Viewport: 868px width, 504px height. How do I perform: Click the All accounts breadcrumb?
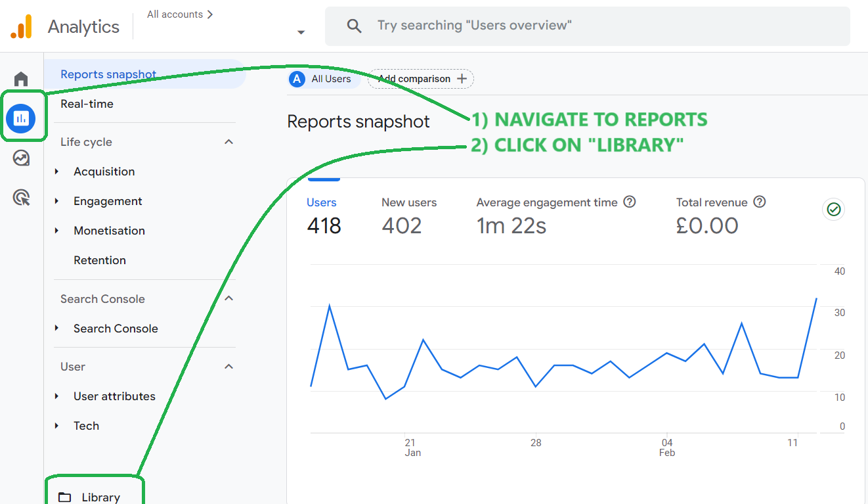pyautogui.click(x=180, y=14)
